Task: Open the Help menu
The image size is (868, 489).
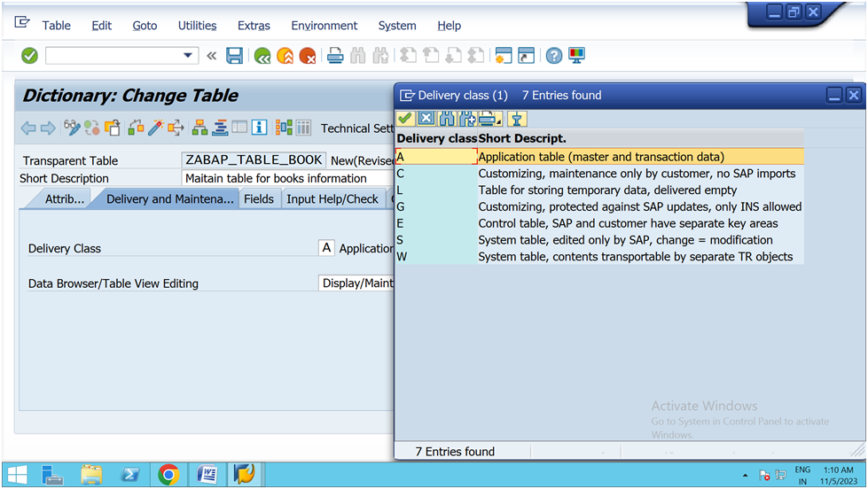Action: [x=449, y=26]
